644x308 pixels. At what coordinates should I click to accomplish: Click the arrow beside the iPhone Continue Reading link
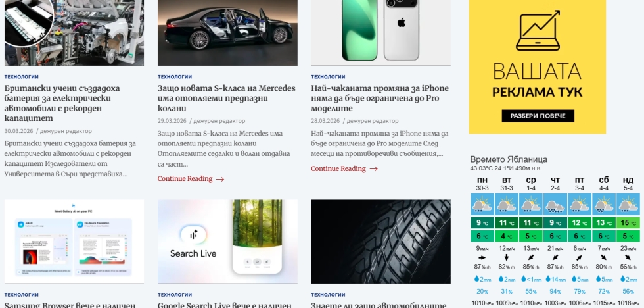coord(373,168)
